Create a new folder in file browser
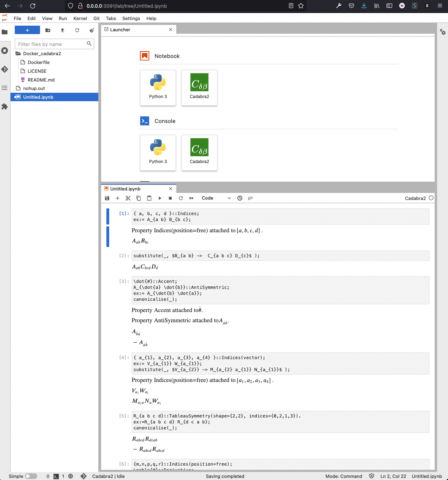 tap(47, 30)
